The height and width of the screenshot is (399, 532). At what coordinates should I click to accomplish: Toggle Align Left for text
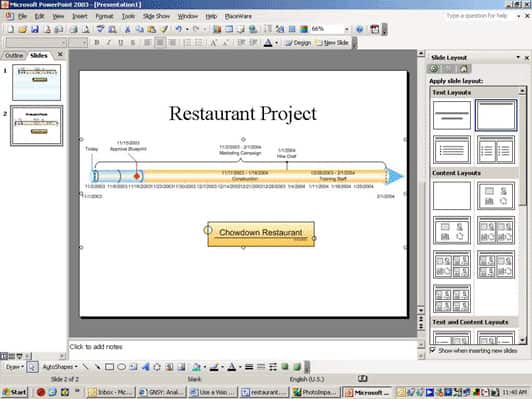(147, 43)
